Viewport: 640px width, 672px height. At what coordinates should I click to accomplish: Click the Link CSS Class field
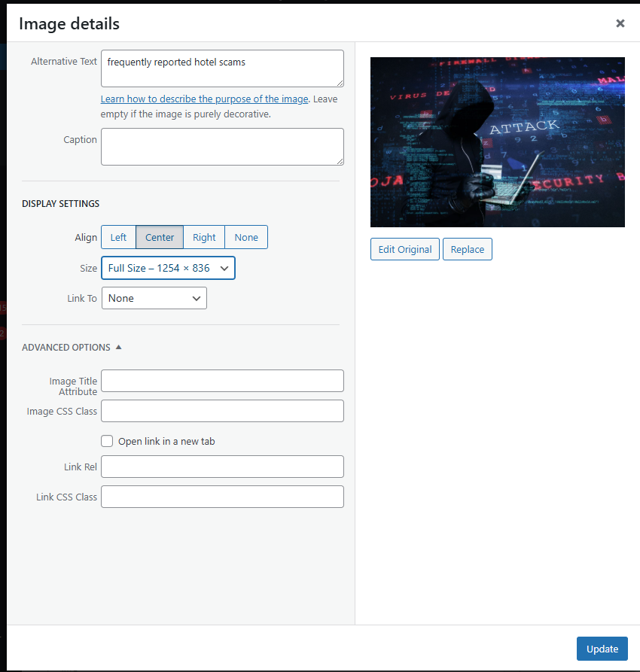click(222, 497)
